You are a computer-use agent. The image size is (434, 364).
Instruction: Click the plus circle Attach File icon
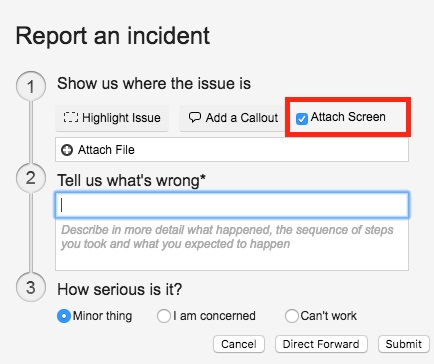coord(67,150)
